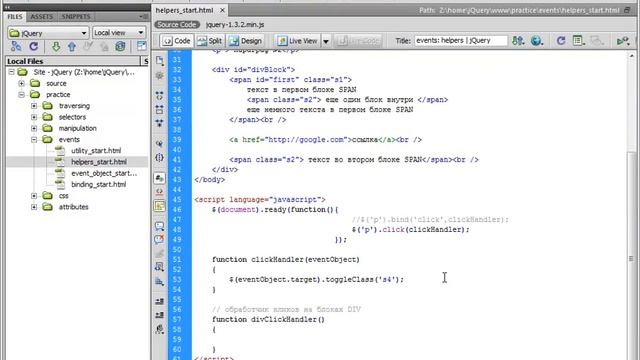This screenshot has height=360, width=640.
Task: Expand the attributes folder
Action: tap(34, 207)
